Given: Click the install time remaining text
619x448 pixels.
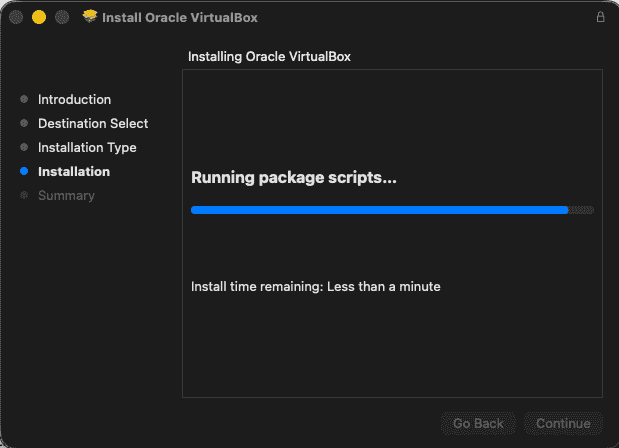Looking at the screenshot, I should point(316,287).
